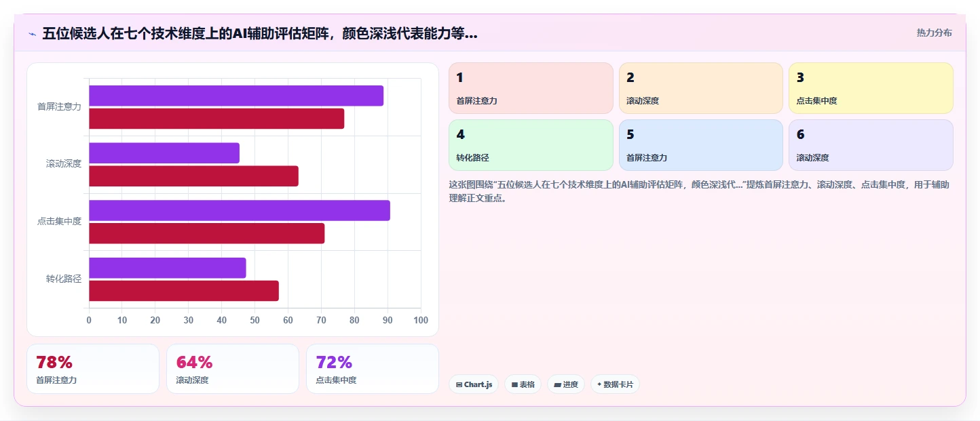
Task: Click the icon inside the Chart.js chip
Action: click(459, 385)
